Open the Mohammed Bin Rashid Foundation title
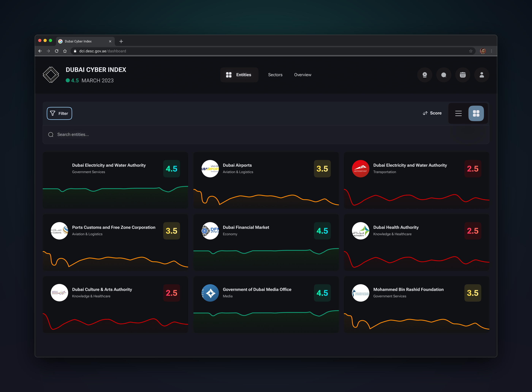This screenshot has height=392, width=532. pyautogui.click(x=408, y=290)
